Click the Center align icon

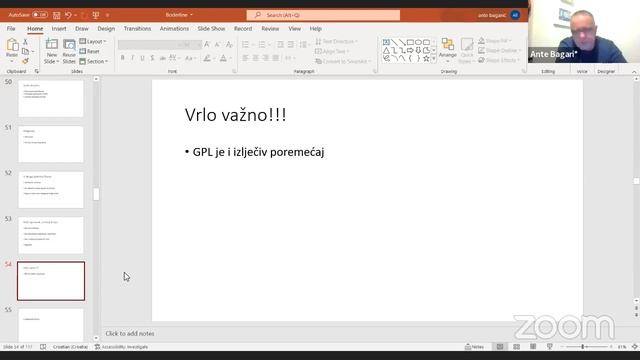tap(256, 58)
